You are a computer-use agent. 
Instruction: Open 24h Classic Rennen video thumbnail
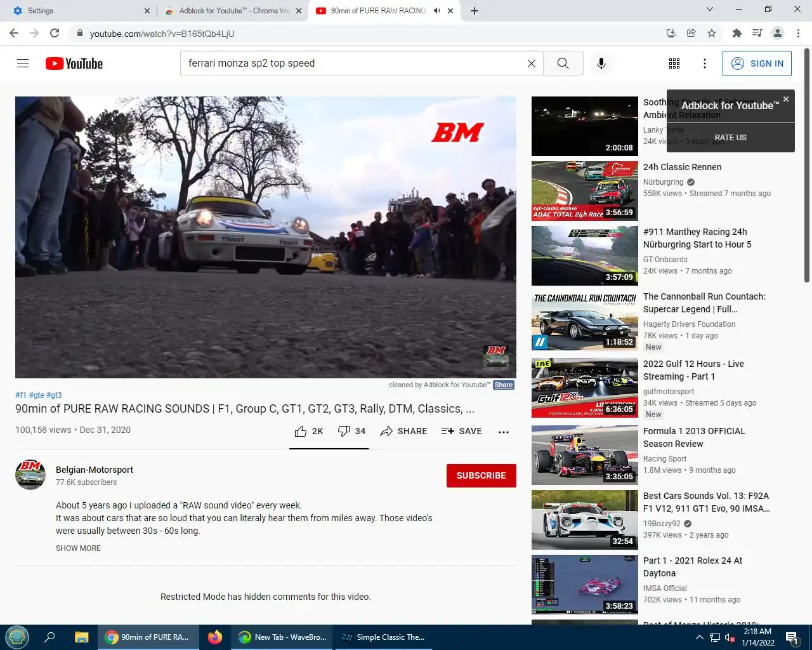tap(585, 191)
